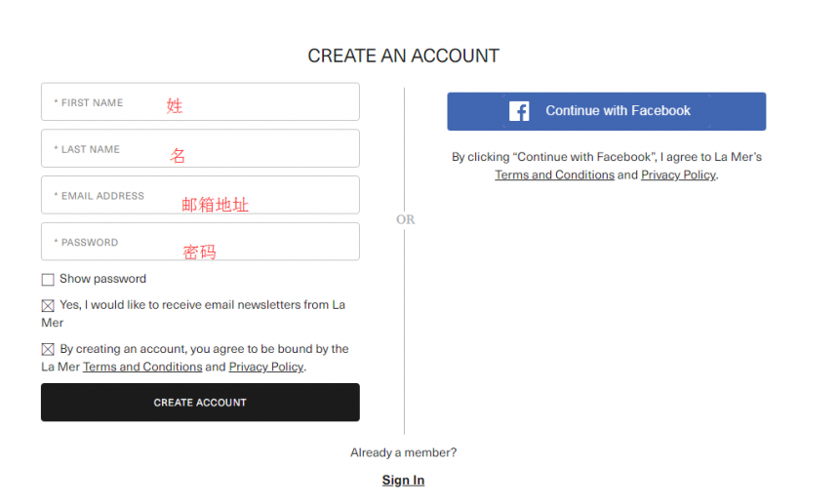Click the First Name input field

pyautogui.click(x=200, y=101)
